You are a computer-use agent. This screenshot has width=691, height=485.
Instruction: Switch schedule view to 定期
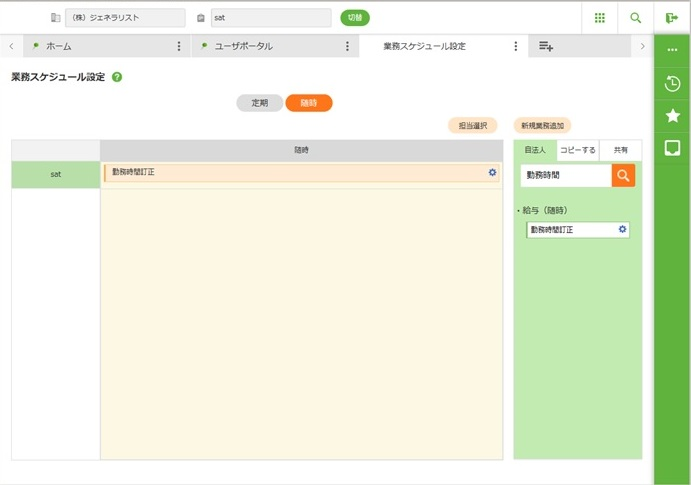(259, 103)
